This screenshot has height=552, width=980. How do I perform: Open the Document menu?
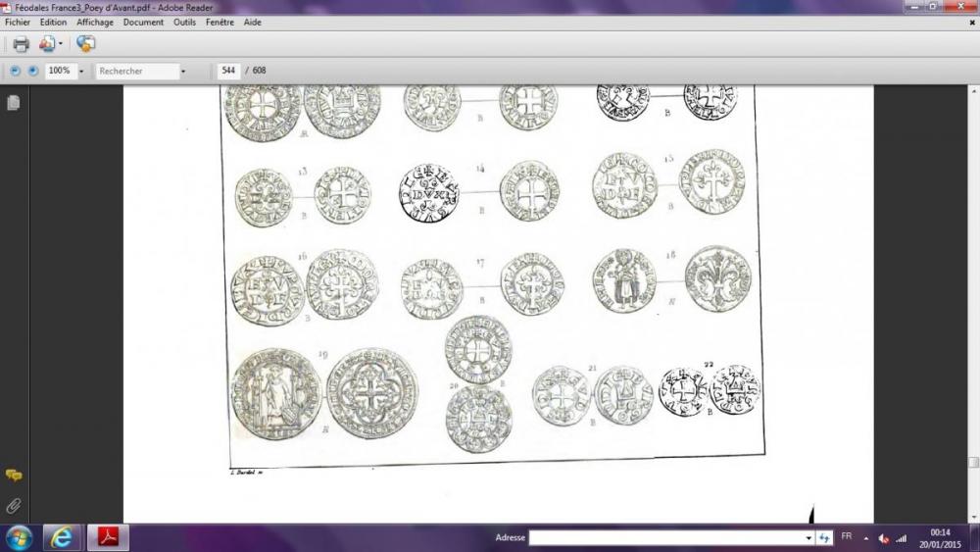143,22
